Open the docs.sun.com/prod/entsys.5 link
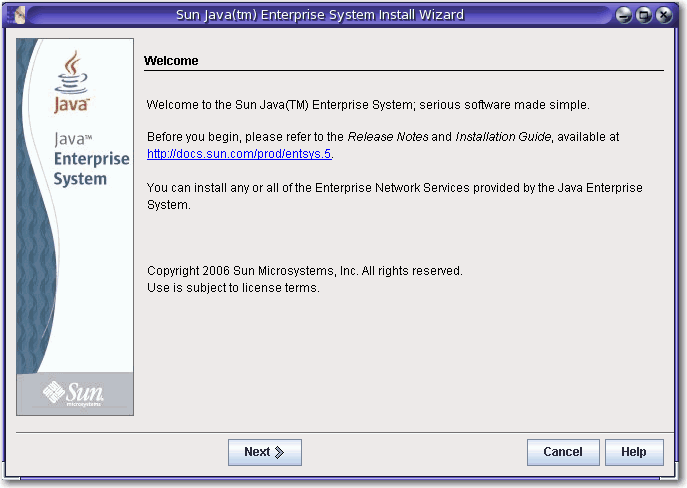The width and height of the screenshot is (687, 488). click(239, 154)
